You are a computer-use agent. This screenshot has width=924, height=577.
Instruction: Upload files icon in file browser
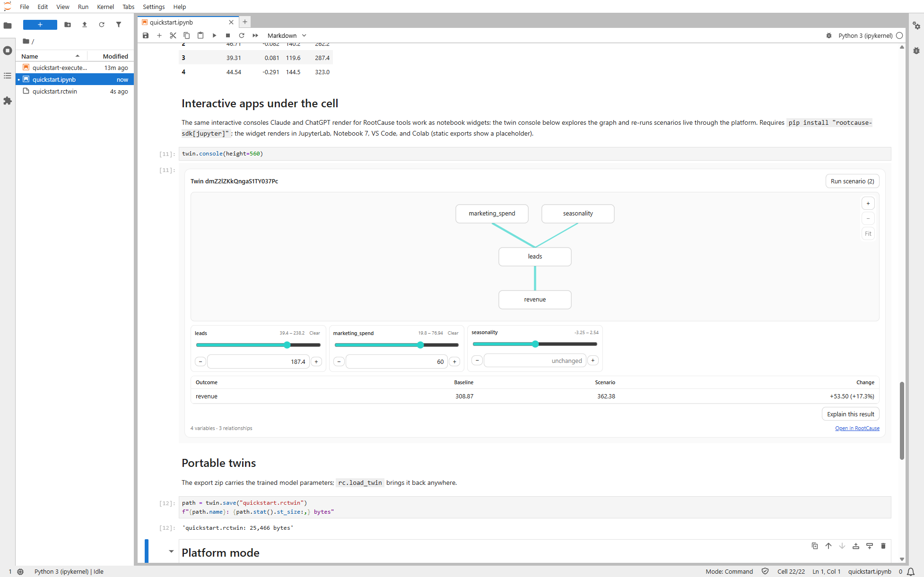click(85, 25)
